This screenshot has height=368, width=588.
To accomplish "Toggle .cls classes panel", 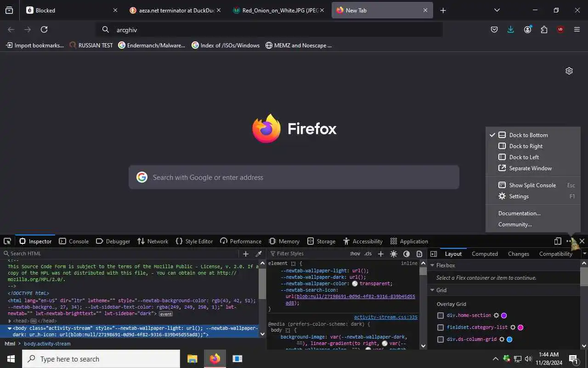I will [368, 253].
